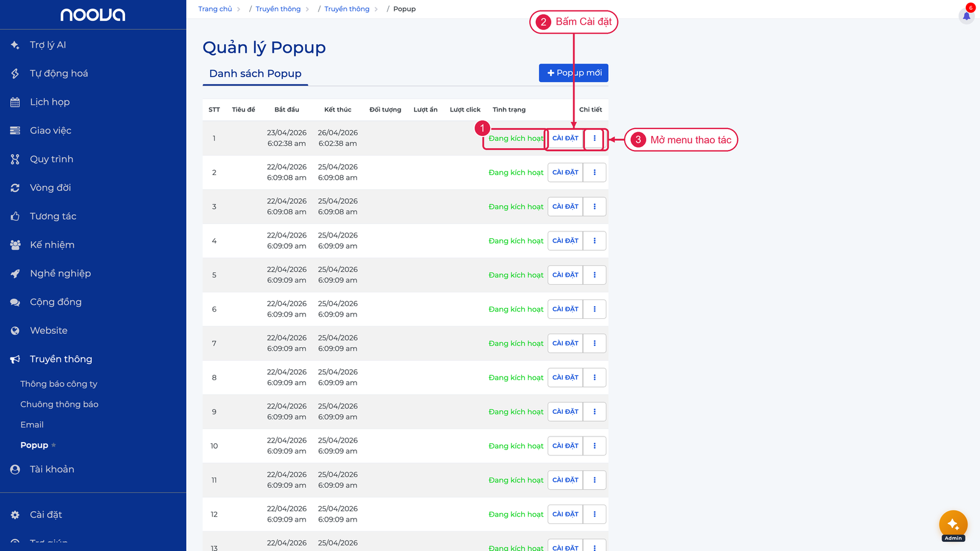The image size is (980, 551).
Task: Open the notification bell icon
Action: 967,16
